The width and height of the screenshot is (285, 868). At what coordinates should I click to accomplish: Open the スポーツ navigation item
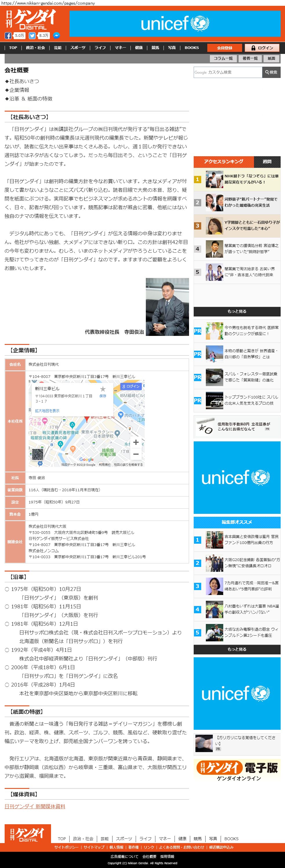click(x=78, y=48)
